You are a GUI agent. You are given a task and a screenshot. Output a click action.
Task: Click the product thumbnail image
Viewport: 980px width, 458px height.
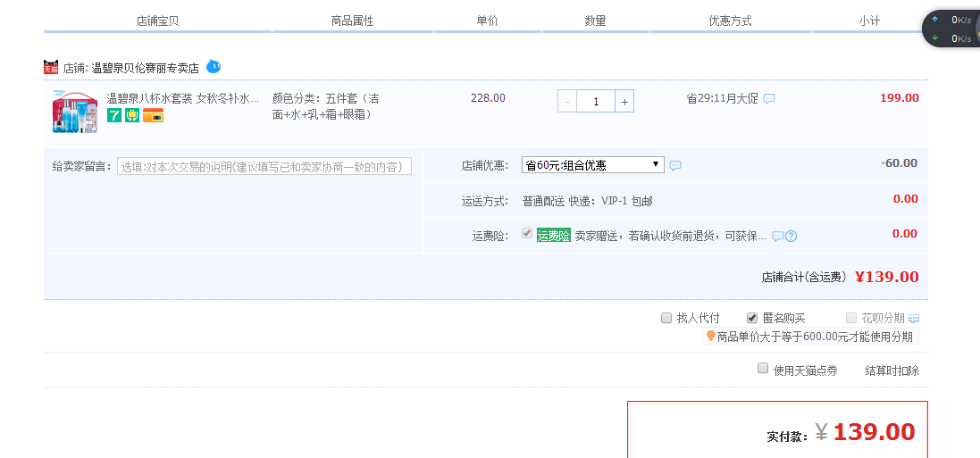pyautogui.click(x=75, y=112)
